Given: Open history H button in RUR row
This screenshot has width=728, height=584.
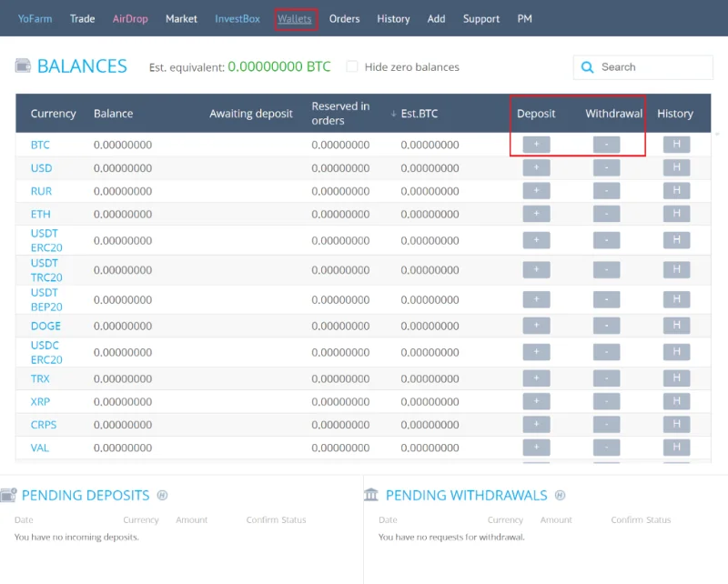Looking at the screenshot, I should click(676, 191).
